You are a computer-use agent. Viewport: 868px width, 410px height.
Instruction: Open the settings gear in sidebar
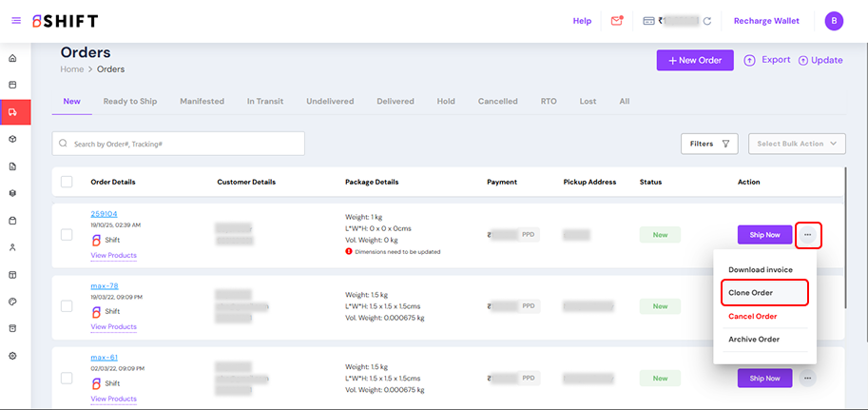tap(12, 355)
